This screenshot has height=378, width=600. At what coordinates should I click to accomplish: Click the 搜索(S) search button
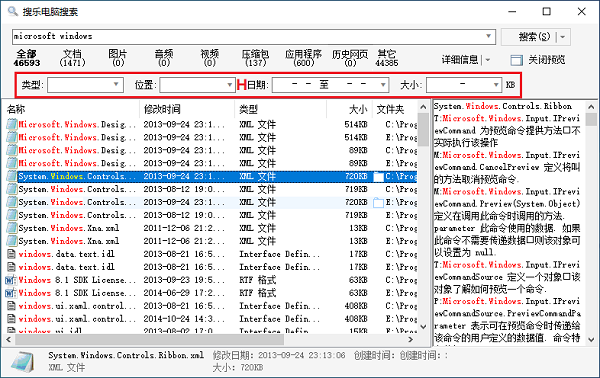click(x=534, y=37)
